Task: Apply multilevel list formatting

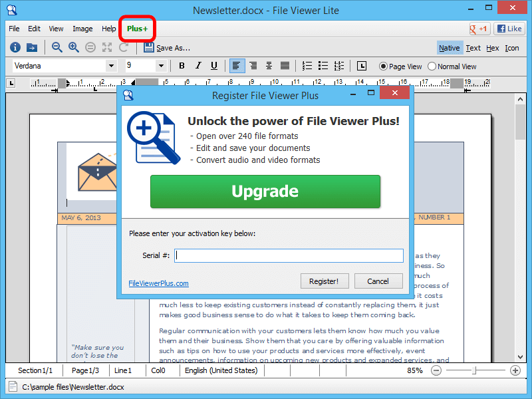Action: pyautogui.click(x=339, y=66)
